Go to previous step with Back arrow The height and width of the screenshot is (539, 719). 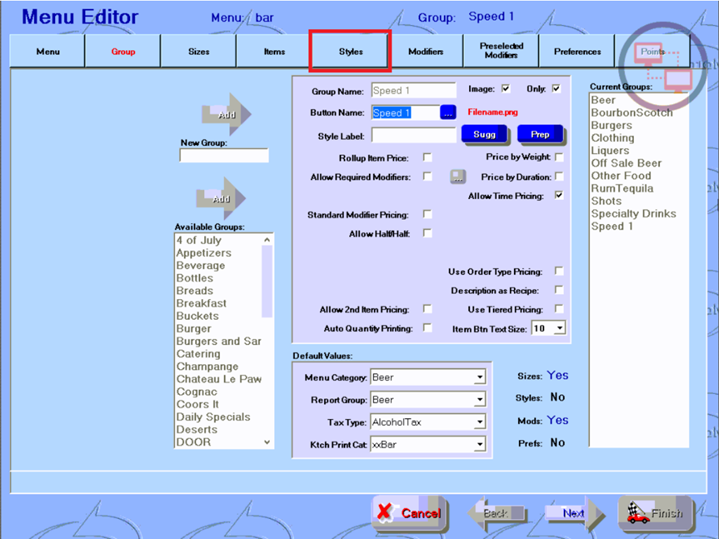496,513
